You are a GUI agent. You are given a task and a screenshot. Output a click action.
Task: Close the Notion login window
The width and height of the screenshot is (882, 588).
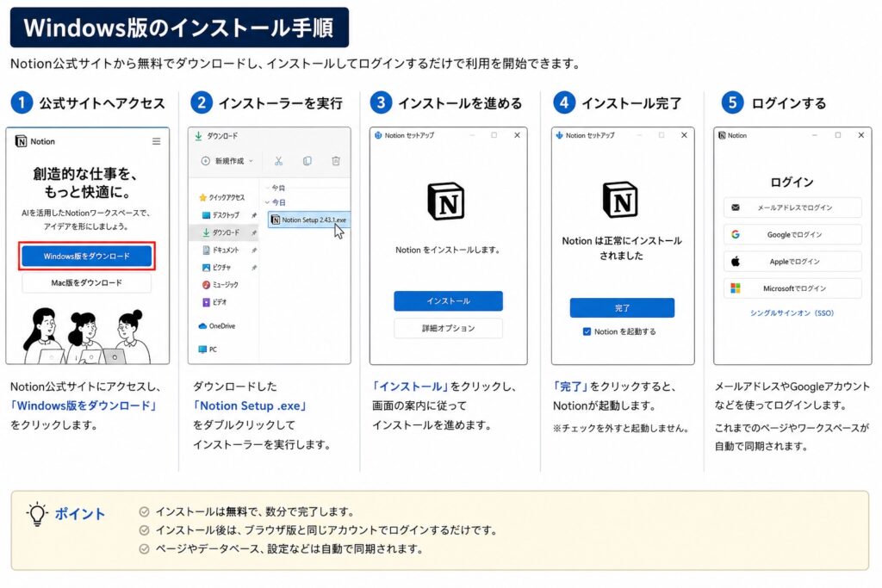click(860, 135)
